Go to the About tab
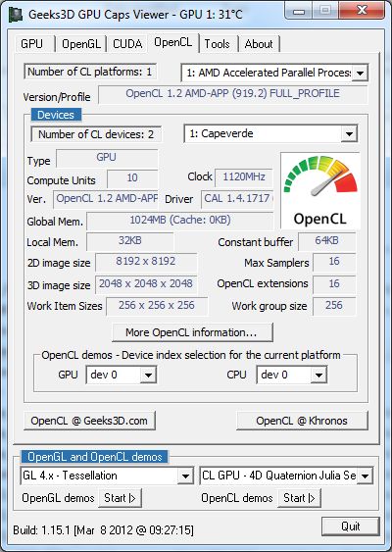392x552 pixels. pyautogui.click(x=259, y=44)
